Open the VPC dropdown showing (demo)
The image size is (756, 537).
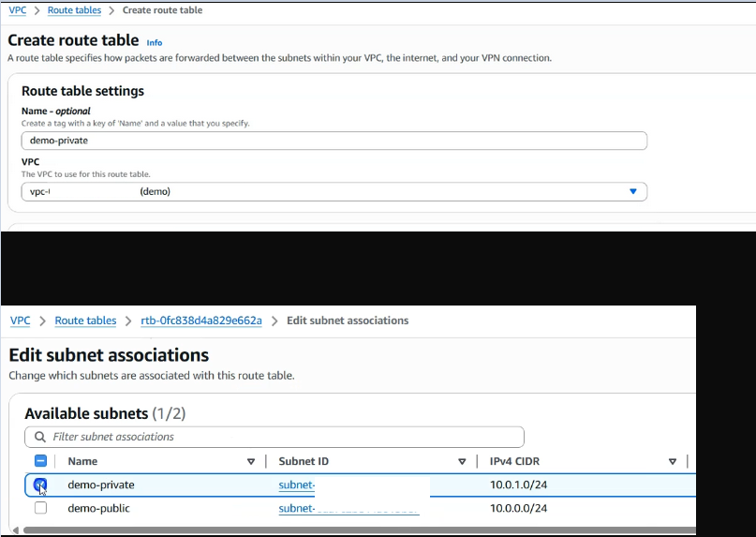pos(334,191)
